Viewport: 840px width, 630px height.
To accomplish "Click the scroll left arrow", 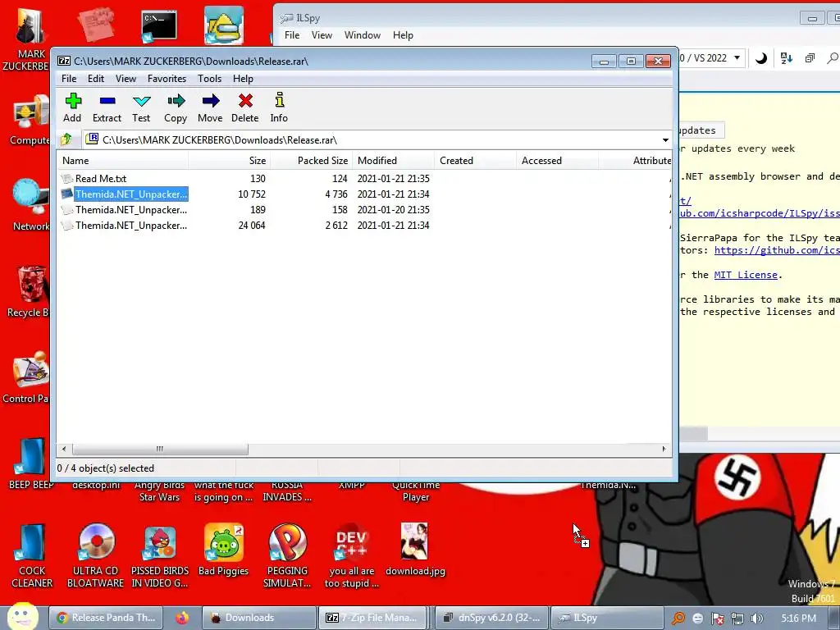I will click(64, 449).
